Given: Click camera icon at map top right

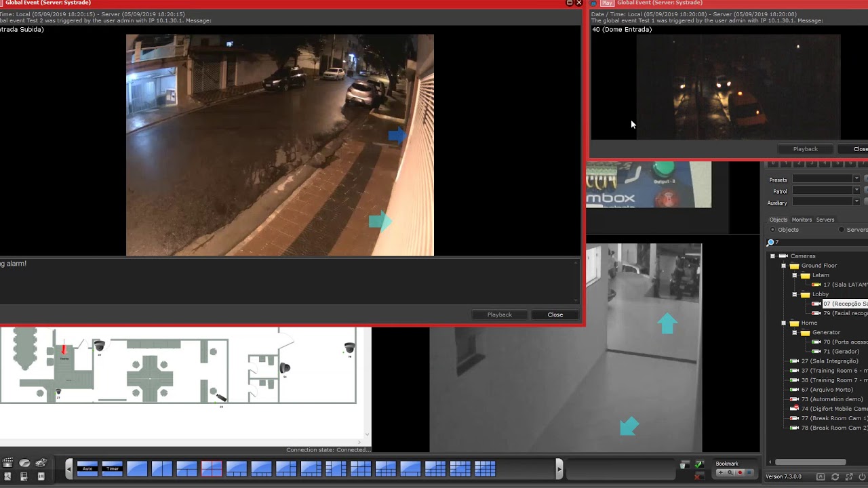Looking at the screenshot, I should coord(349,348).
